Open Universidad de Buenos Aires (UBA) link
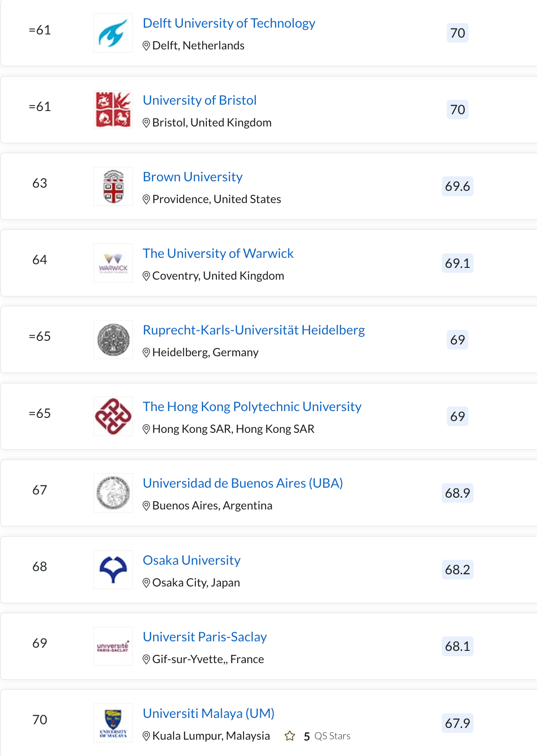 click(x=243, y=483)
